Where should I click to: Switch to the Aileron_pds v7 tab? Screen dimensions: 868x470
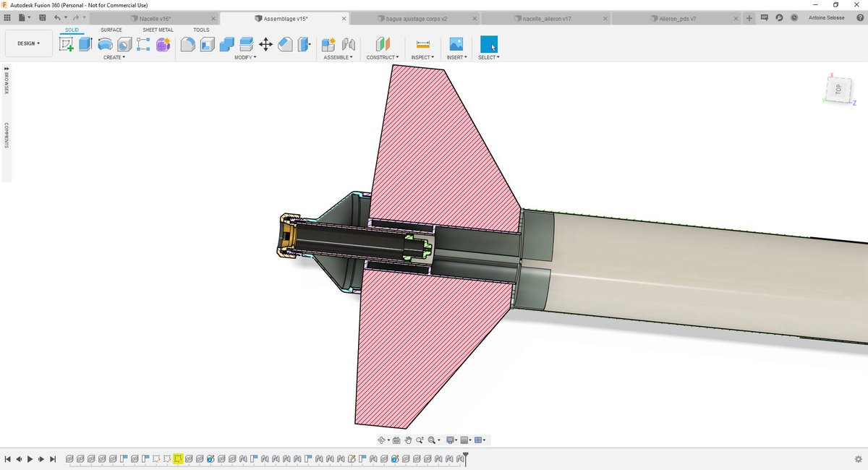tap(676, 18)
